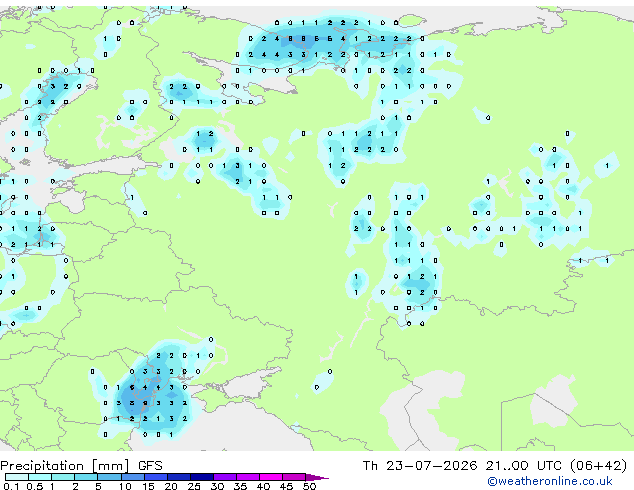This screenshot has width=634, height=490.
Task: Pick the 10–15 mm legend swatch
Action: 133,477
